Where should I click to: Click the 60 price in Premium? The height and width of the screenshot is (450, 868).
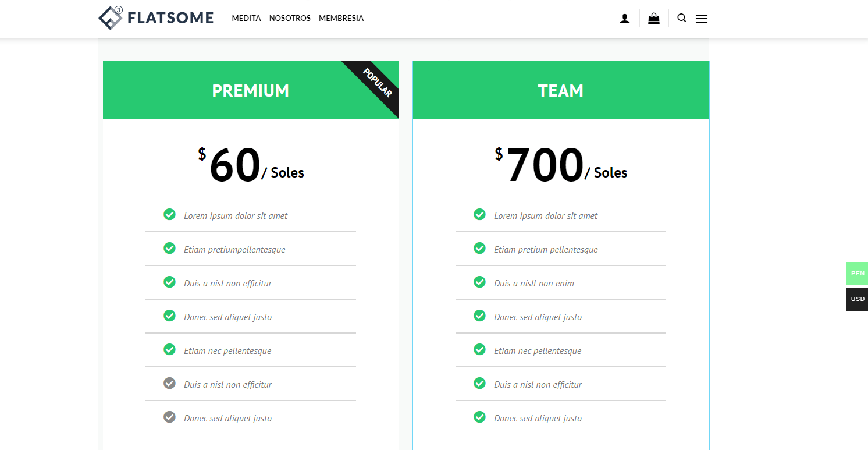(x=234, y=165)
